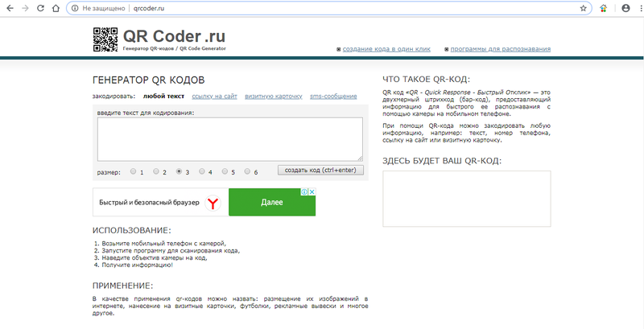Click the 'ЗДЕСЬ БУДЕТ ВАШ QR-КОД:' heading
Screen dimensions: 644x329
[x=442, y=161]
